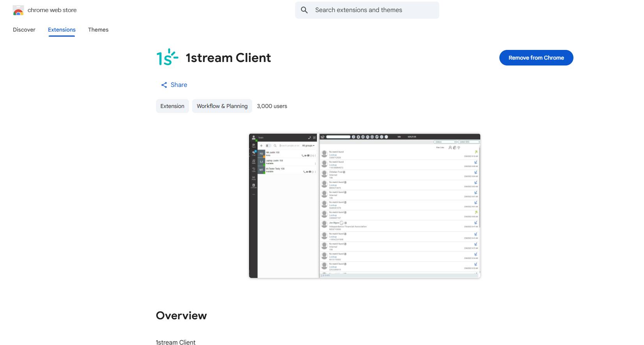This screenshot has height=345, width=644.
Task: Click the "3,000 users" text
Action: [272, 106]
